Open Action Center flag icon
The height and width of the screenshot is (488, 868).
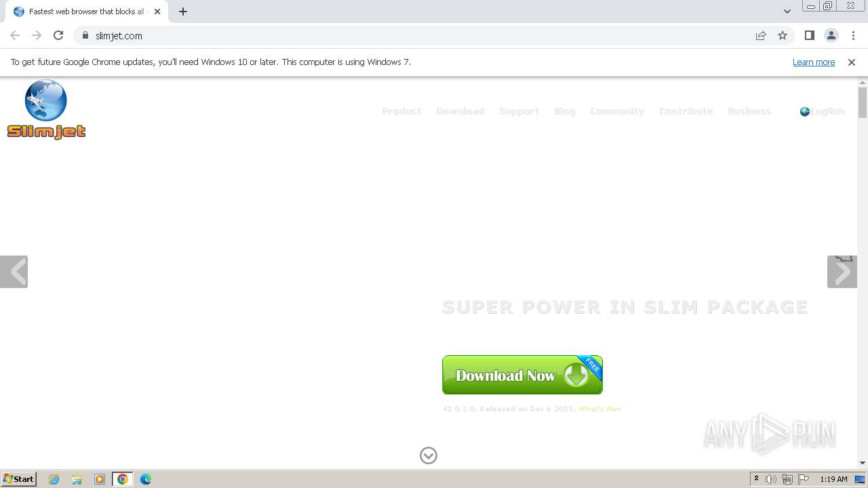point(804,479)
